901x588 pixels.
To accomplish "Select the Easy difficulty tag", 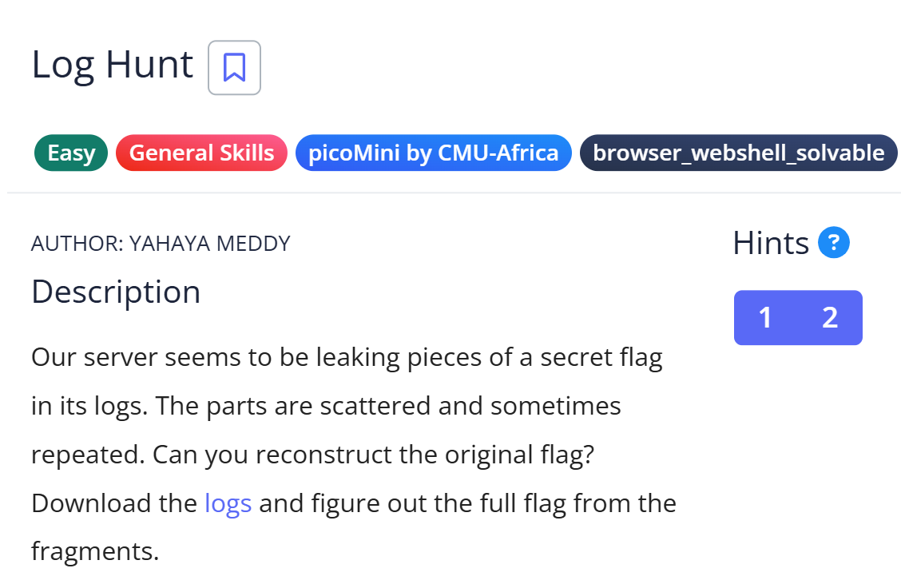I will click(71, 153).
